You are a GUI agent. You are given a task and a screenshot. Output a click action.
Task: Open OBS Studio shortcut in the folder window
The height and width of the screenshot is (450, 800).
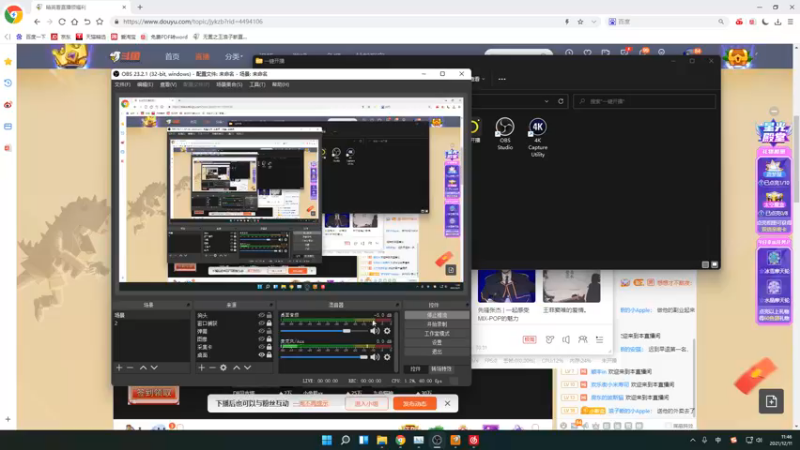pos(505,134)
